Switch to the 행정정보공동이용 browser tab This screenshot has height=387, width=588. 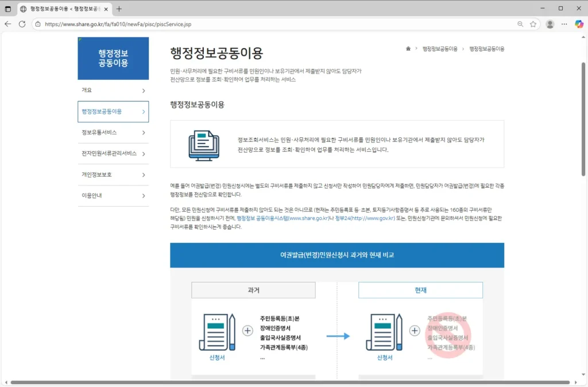pyautogui.click(x=63, y=9)
